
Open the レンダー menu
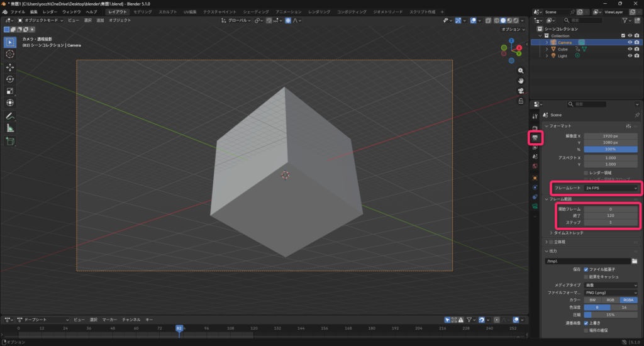pyautogui.click(x=50, y=12)
